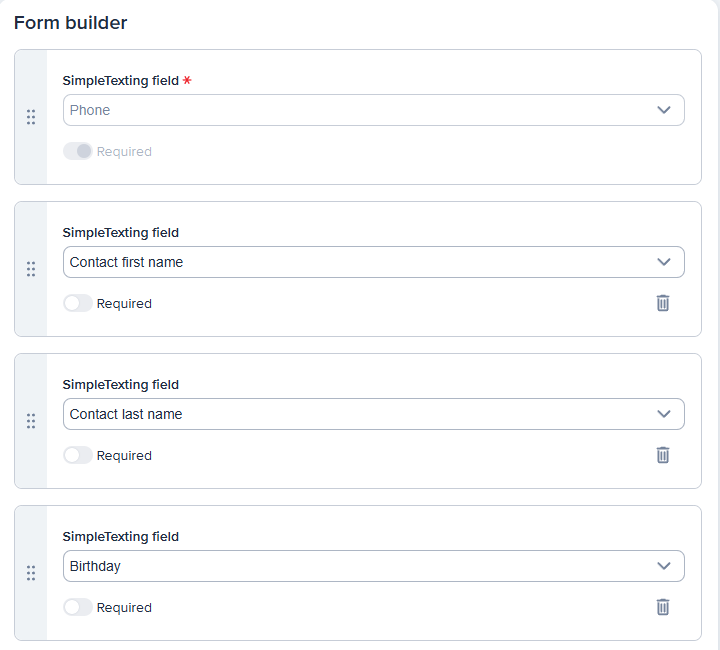Click the drag handle beside Contact last name
Viewport: 720px width, 650px height.
[31, 421]
